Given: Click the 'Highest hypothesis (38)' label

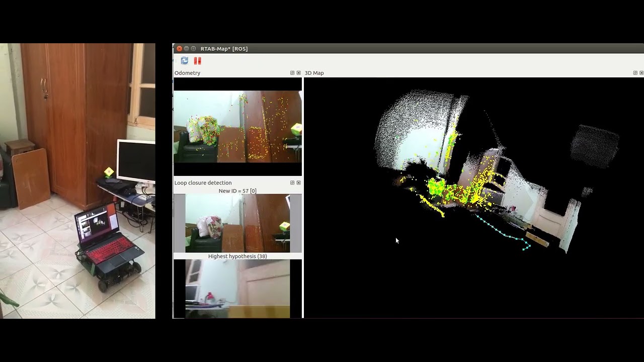Looking at the screenshot, I should (x=237, y=256).
